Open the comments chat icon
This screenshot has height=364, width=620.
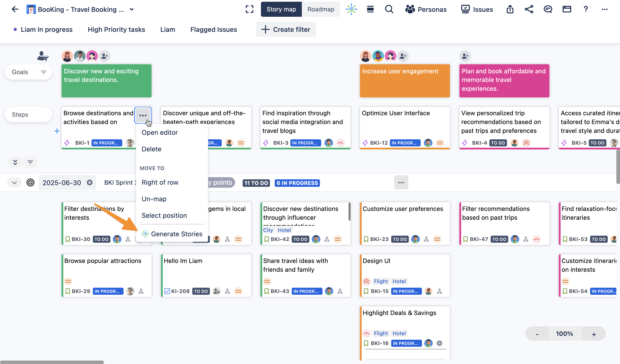(x=548, y=9)
